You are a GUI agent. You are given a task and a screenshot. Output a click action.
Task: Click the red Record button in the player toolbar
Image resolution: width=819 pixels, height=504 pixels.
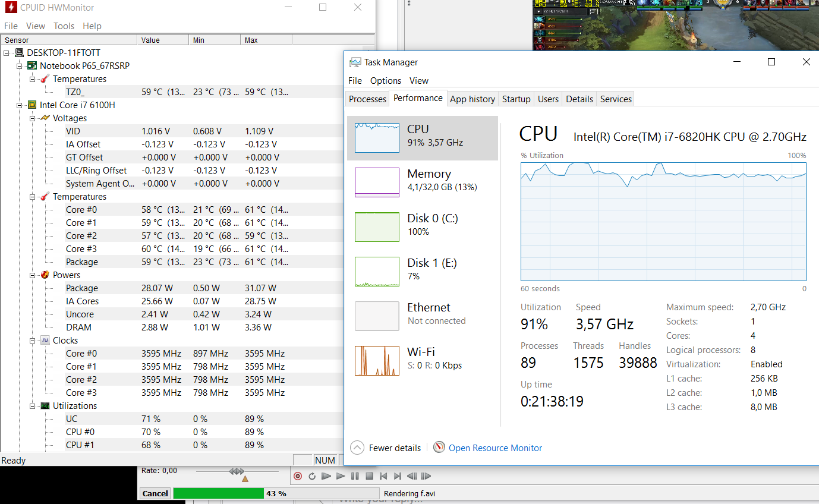pos(298,476)
